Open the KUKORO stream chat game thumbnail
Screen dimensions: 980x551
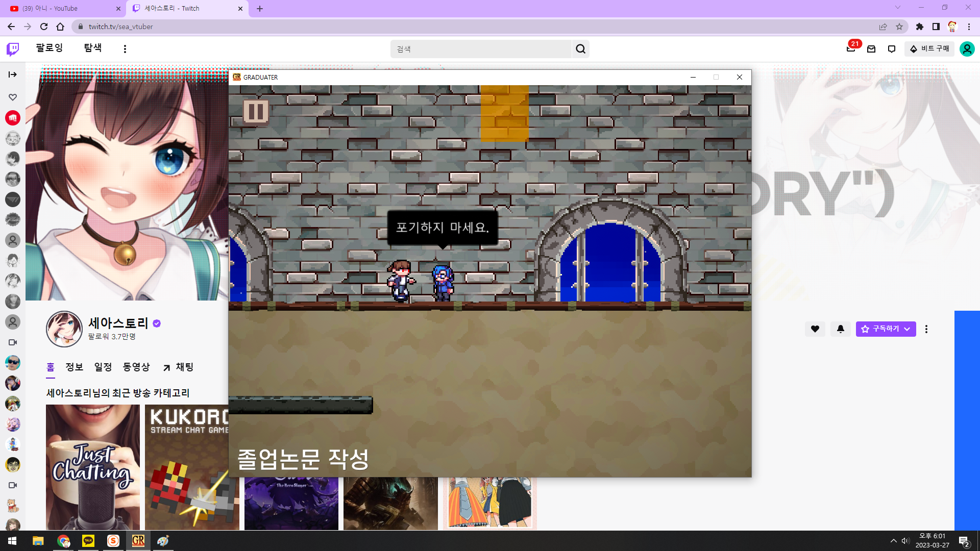point(187,467)
